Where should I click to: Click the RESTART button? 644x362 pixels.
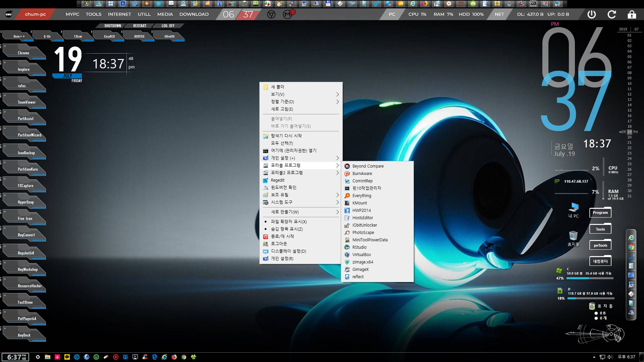[x=140, y=26]
